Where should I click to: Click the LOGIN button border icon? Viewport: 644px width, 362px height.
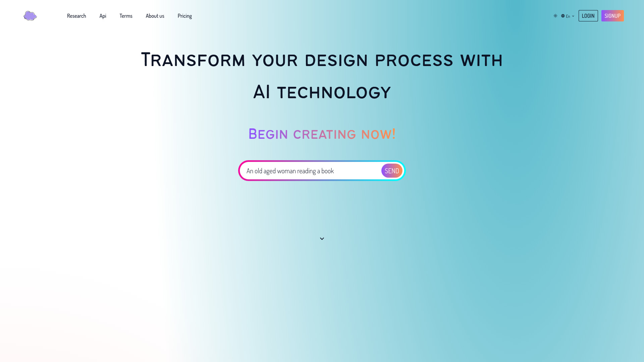pyautogui.click(x=588, y=15)
